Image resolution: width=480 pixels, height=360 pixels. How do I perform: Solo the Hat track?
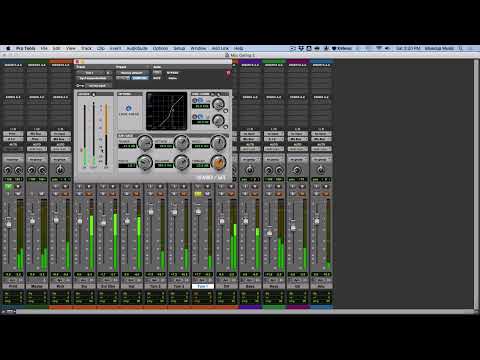click(x=127, y=194)
